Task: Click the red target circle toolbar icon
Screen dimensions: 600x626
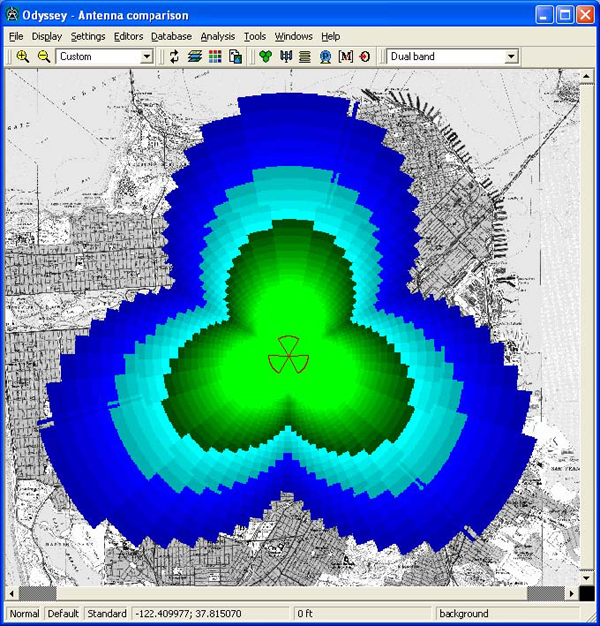Action: [x=364, y=57]
